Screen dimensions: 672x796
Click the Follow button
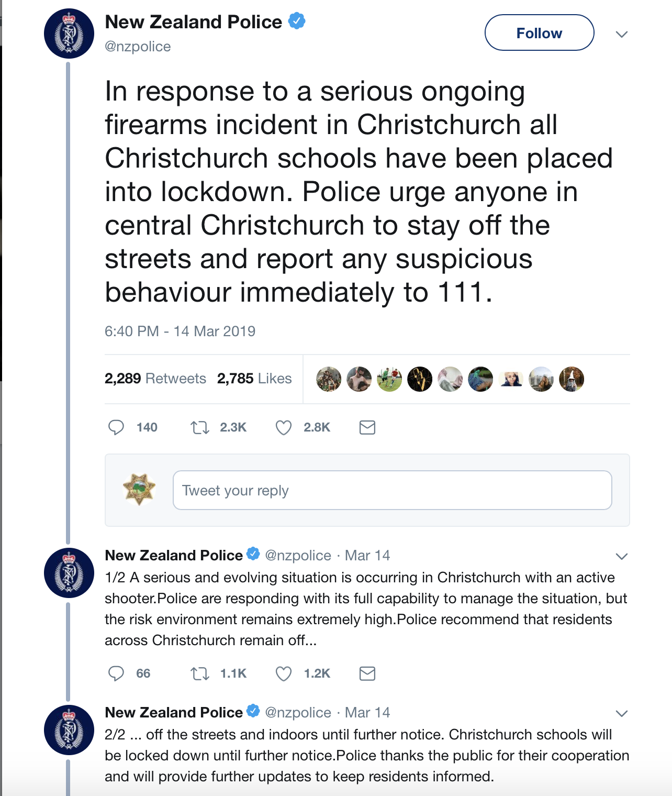(x=539, y=33)
